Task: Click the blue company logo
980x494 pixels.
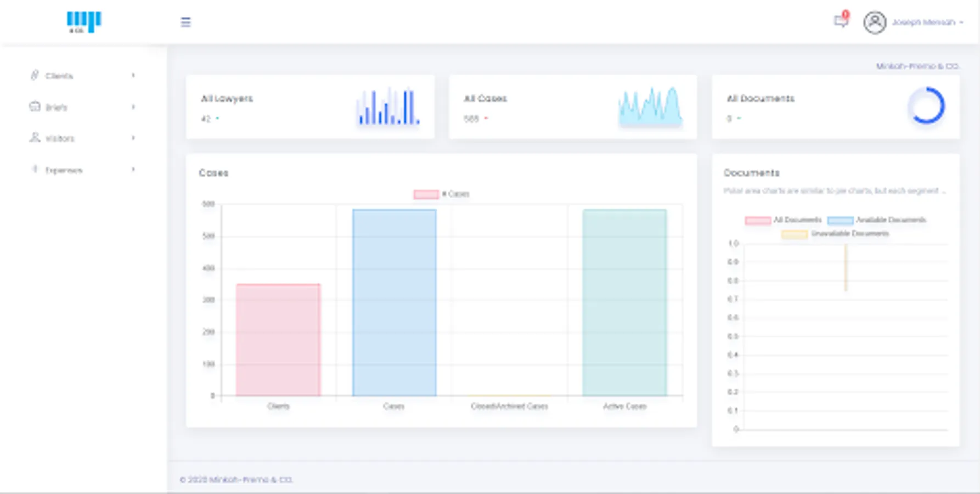Action: pos(84,22)
